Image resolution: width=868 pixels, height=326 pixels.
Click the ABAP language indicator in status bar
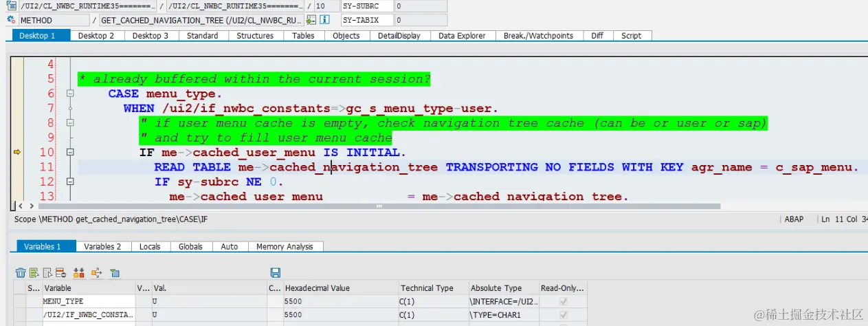792,219
